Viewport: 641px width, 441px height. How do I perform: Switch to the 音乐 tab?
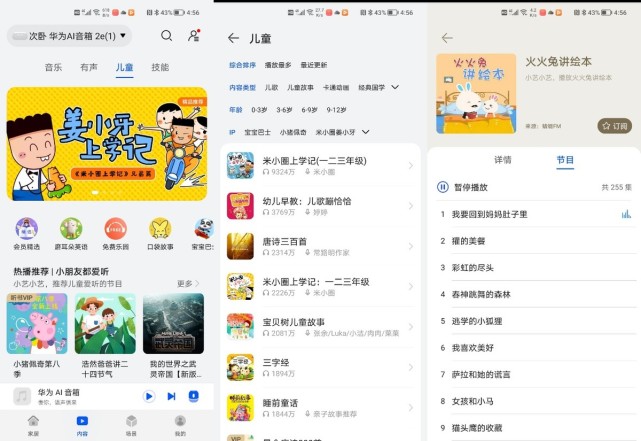pyautogui.click(x=54, y=67)
